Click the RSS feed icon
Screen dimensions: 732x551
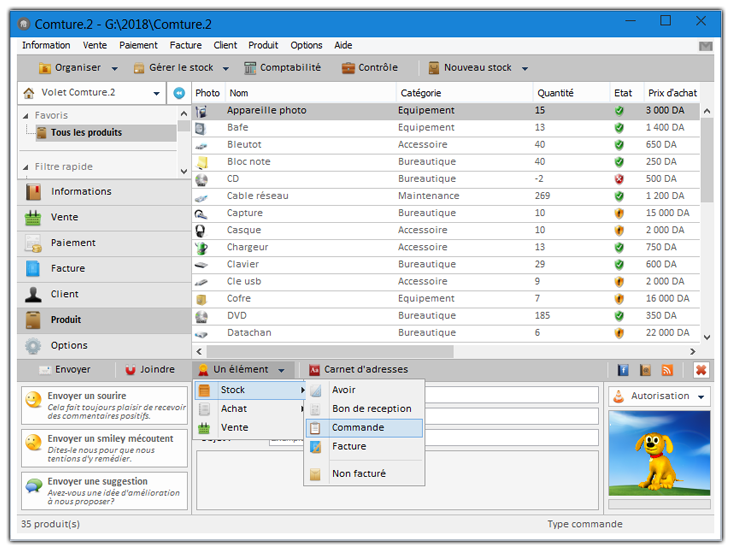point(667,370)
